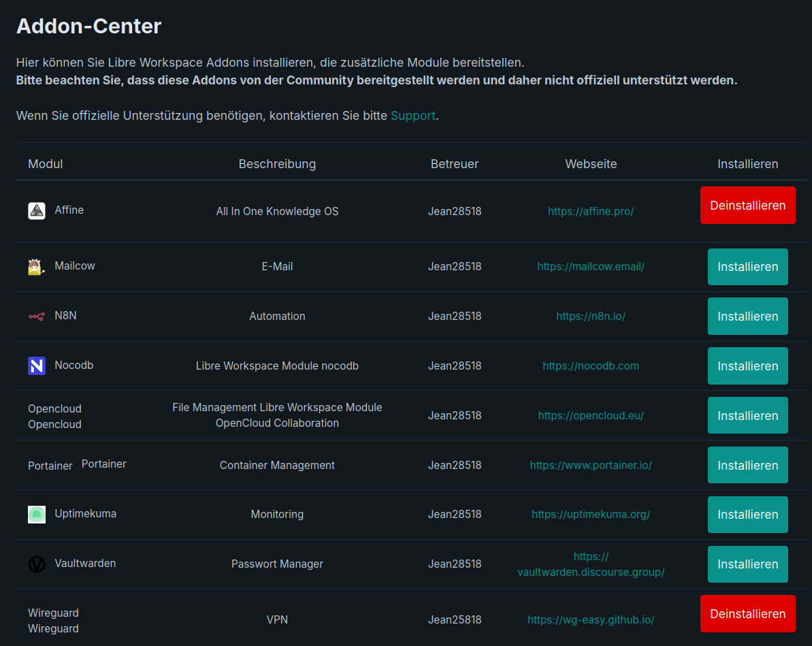
Task: Install the Mailcow addon
Action: coord(747,267)
